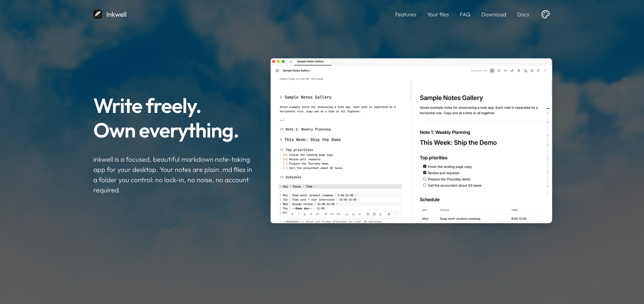Insert image from the format bar

[374, 214]
